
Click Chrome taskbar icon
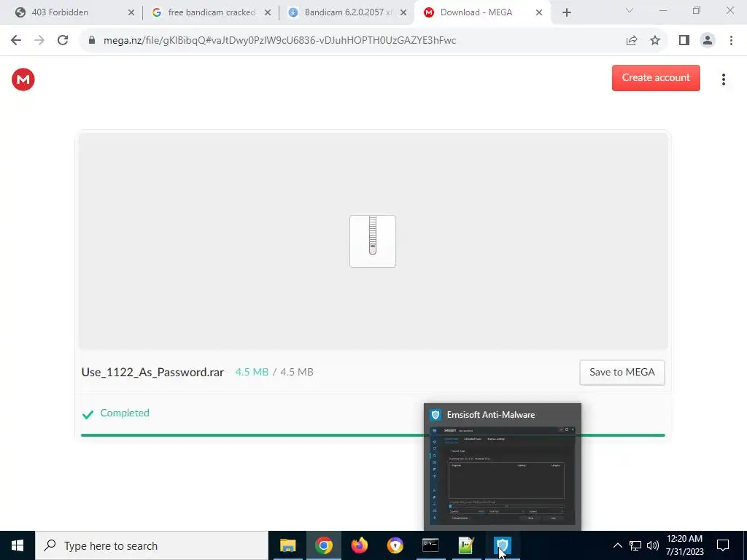coord(323,545)
